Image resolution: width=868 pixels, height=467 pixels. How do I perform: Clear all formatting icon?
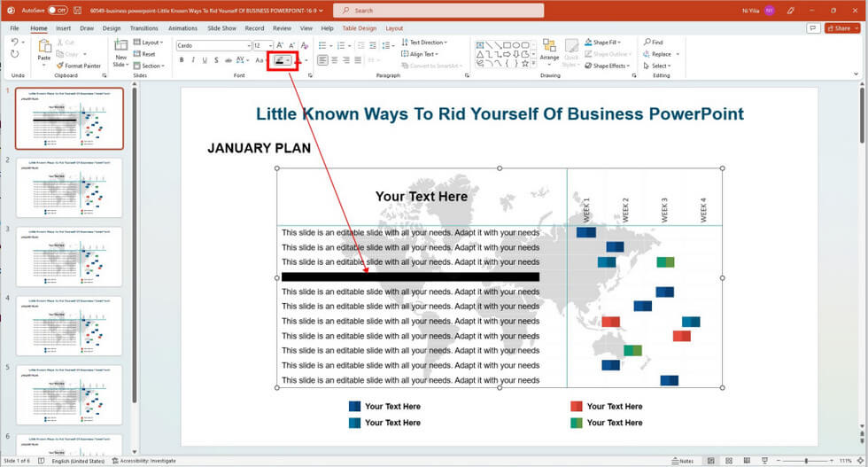pos(304,45)
